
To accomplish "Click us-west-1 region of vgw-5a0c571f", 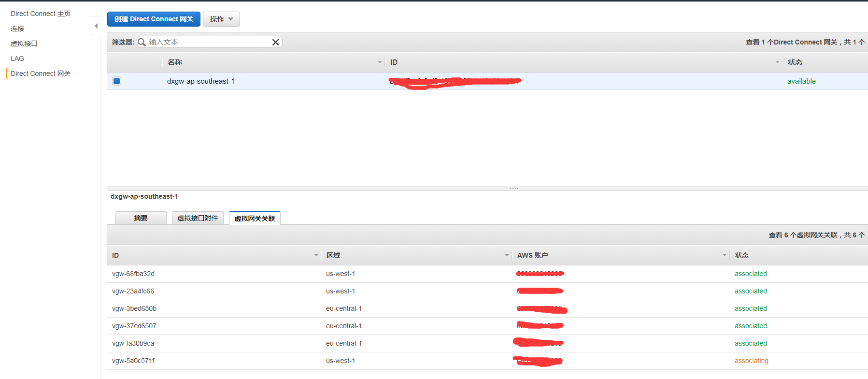I will click(x=341, y=361).
